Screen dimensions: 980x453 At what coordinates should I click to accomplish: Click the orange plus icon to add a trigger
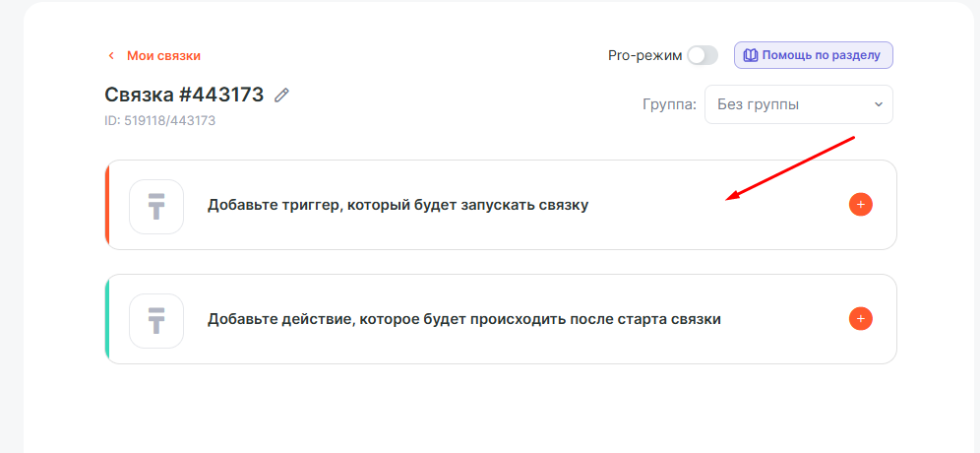pyautogui.click(x=860, y=205)
